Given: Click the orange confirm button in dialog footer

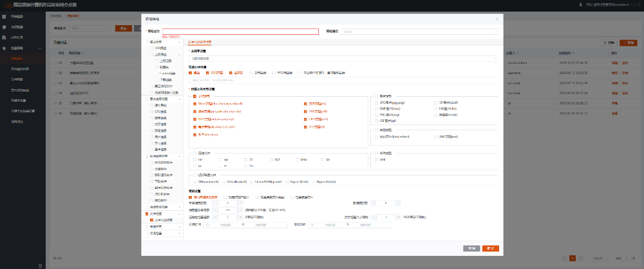Looking at the screenshot, I should (x=490, y=248).
